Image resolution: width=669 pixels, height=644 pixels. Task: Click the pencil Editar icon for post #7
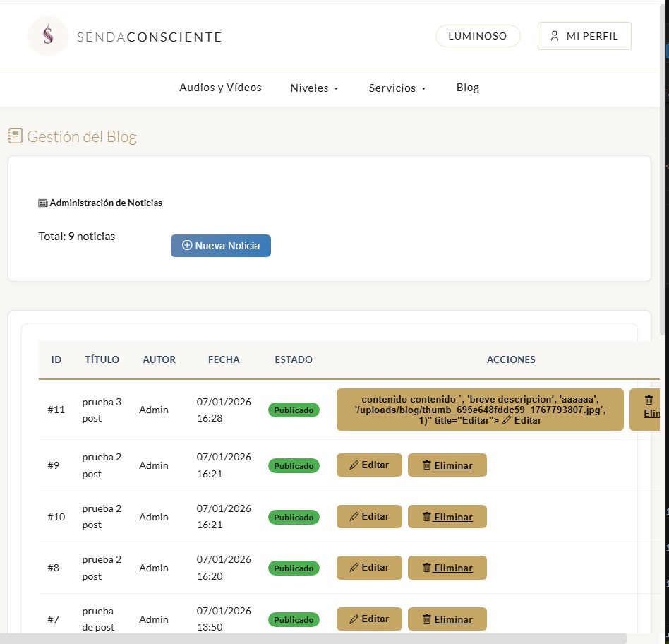[354, 619]
